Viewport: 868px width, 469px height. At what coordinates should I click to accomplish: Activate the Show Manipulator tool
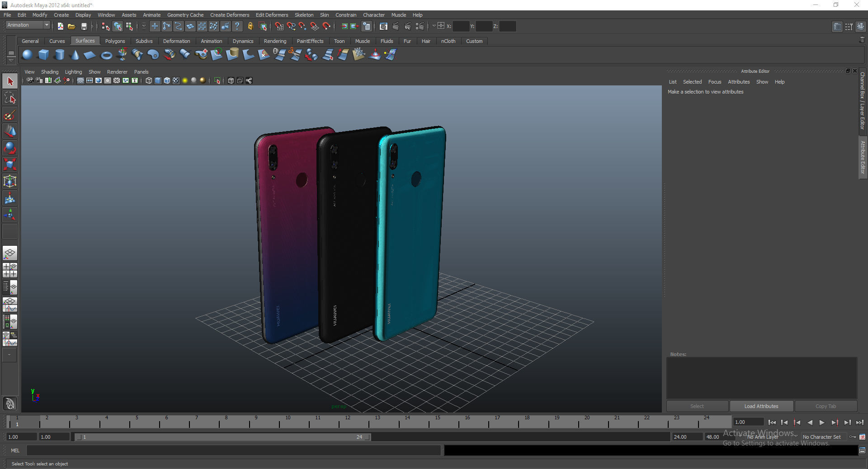[10, 215]
